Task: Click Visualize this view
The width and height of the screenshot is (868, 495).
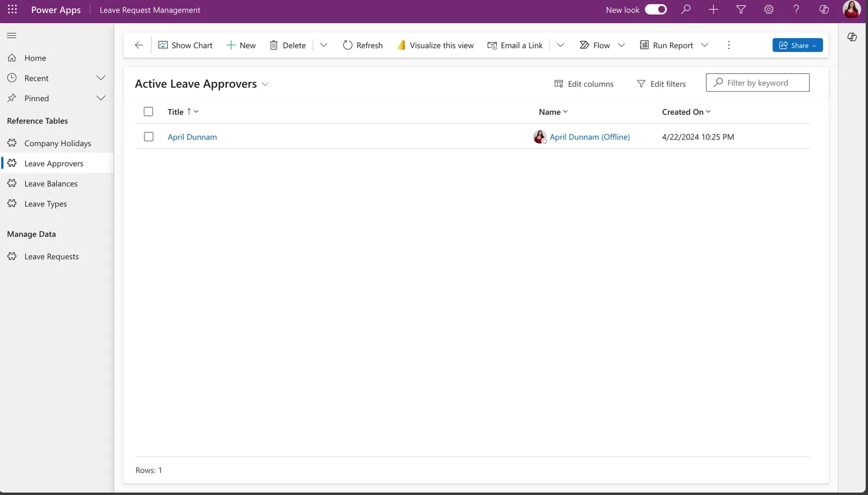Action: 436,45
